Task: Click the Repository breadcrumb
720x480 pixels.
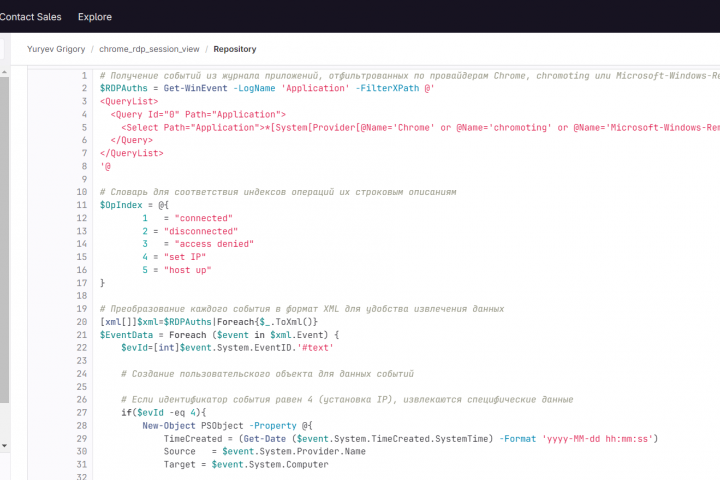Action: [x=235, y=49]
